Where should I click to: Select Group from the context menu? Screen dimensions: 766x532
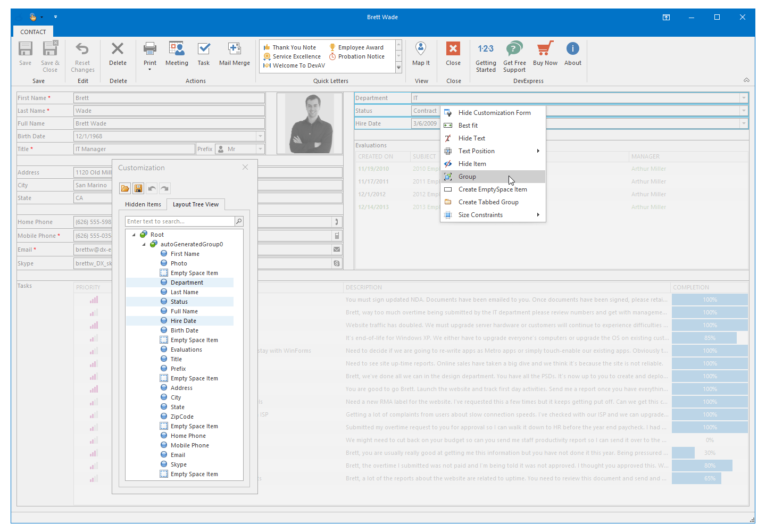coord(467,177)
